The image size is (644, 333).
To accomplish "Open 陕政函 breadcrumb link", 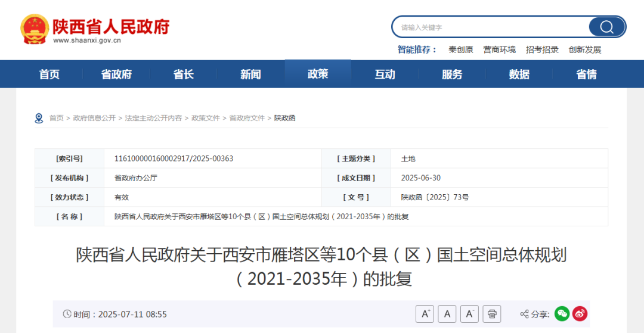I will coord(284,118).
